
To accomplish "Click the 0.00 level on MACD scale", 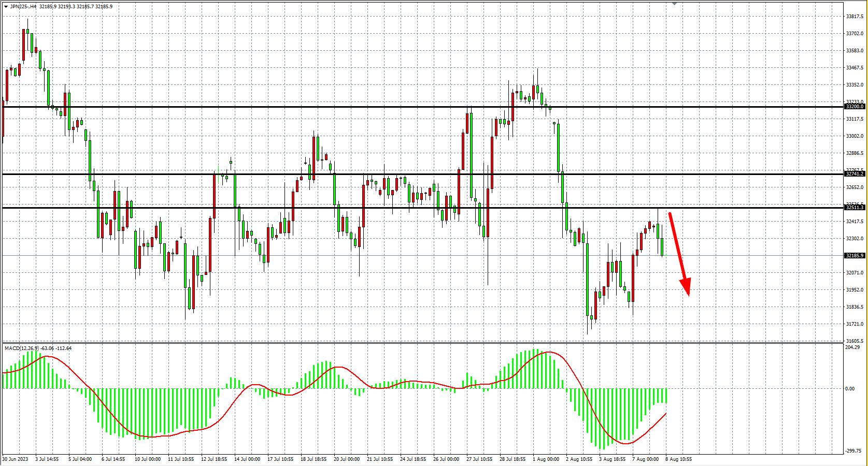I will (x=850, y=389).
